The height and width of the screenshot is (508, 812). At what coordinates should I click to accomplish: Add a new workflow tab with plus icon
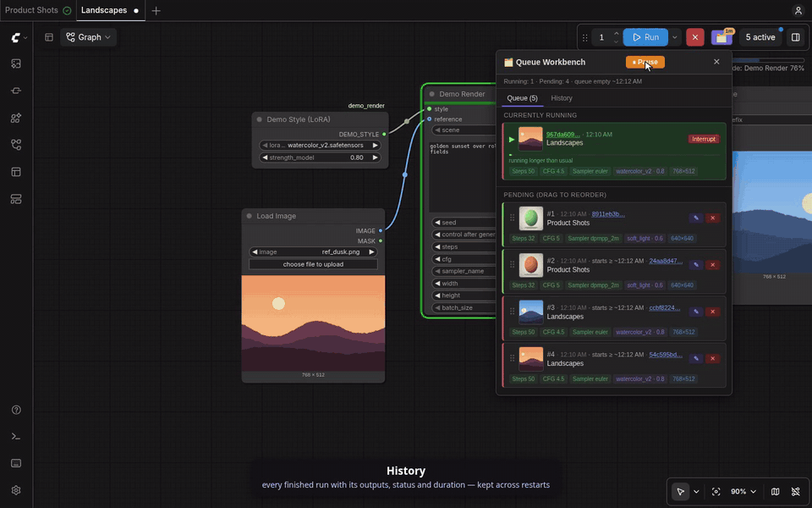(x=156, y=10)
